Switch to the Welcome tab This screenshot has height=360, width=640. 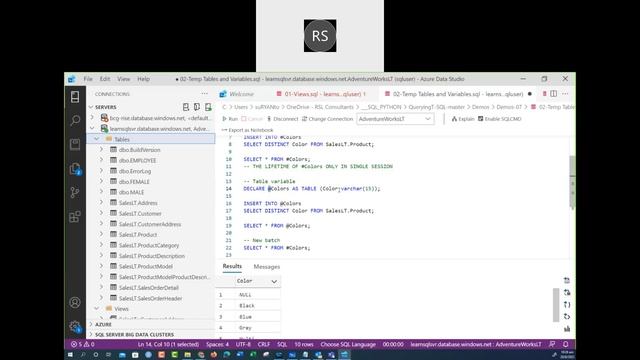[x=242, y=94]
